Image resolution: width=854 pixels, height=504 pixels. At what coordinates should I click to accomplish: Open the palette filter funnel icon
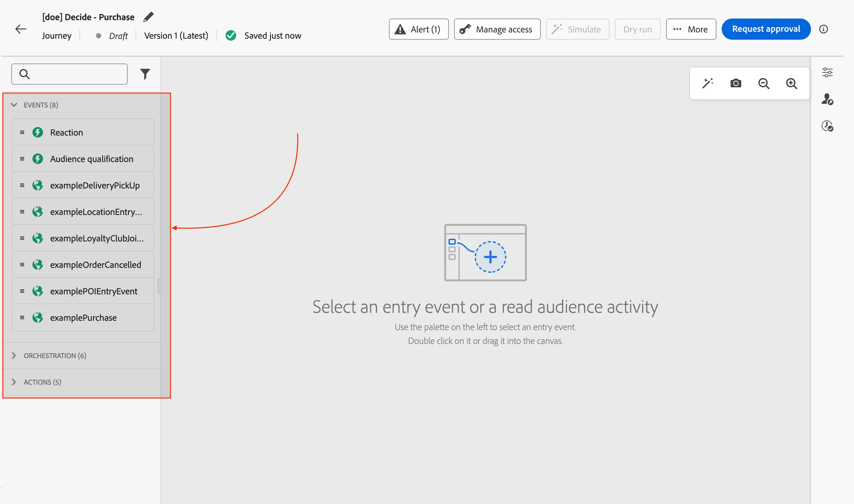coord(145,74)
